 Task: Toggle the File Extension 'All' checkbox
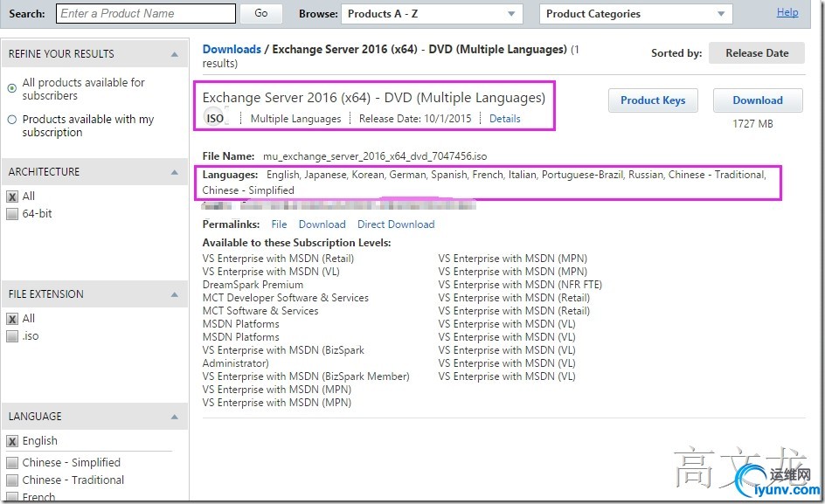coord(12,318)
